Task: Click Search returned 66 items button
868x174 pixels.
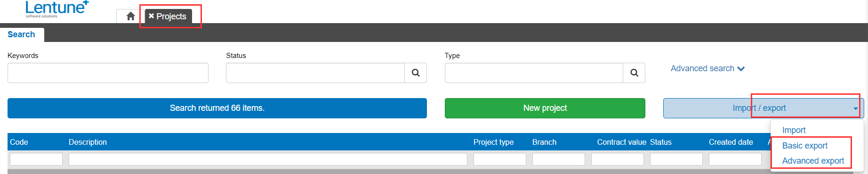Action: [x=217, y=108]
